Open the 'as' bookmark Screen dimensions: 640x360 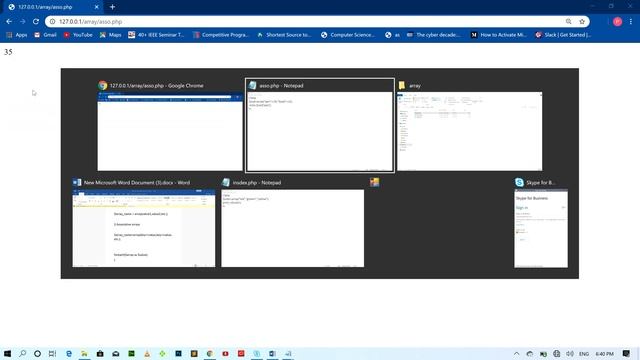392,35
